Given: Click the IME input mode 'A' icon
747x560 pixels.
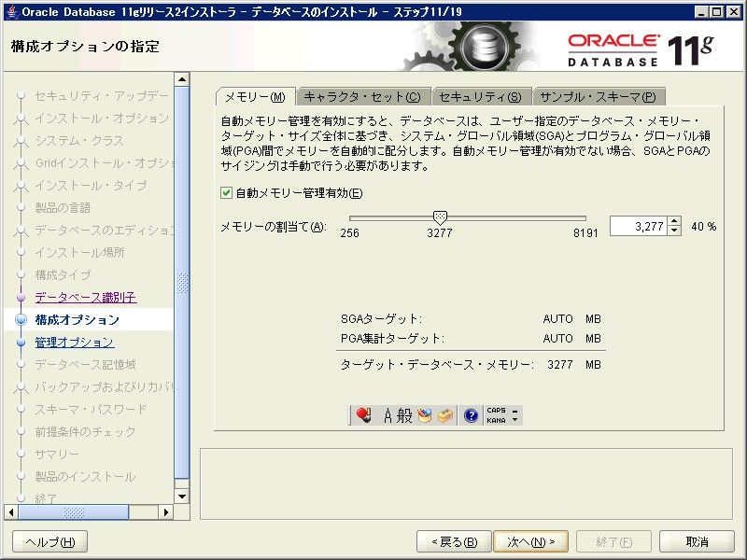Looking at the screenshot, I should pyautogui.click(x=388, y=415).
